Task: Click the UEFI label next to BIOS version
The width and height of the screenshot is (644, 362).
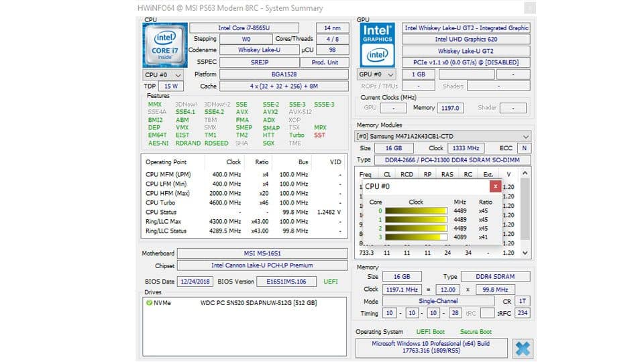Action: click(331, 282)
